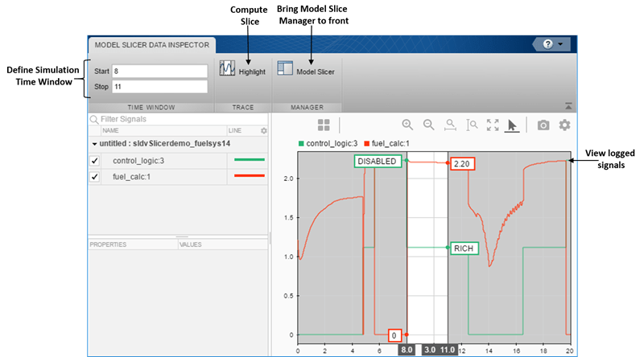This screenshot has height=357, width=644.
Task: Select the zoom in Y tool
Action: coord(472,125)
